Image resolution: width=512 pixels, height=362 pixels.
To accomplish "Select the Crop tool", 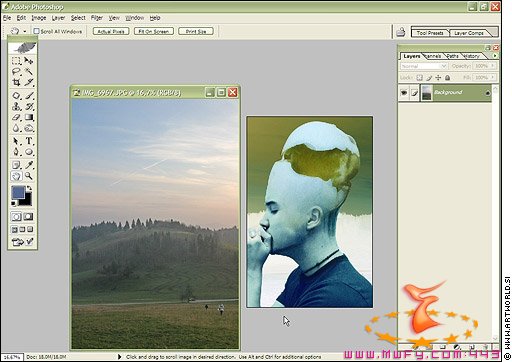I will (16, 82).
